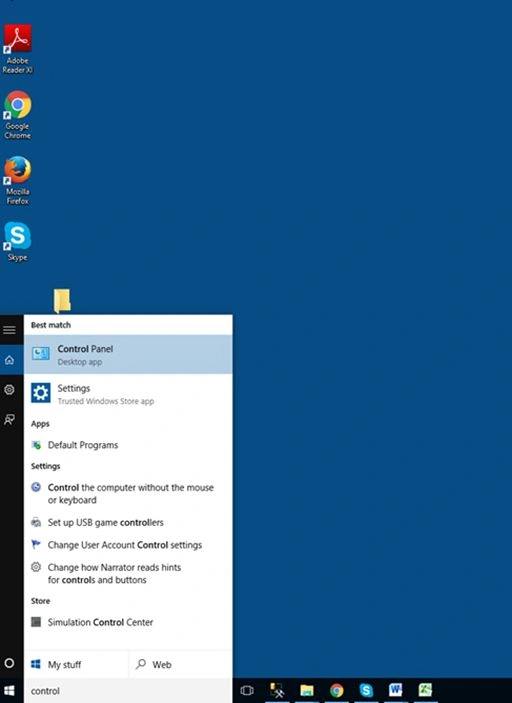This screenshot has height=703, width=512.
Task: Click the 'Store' section header
Action: coord(40,601)
